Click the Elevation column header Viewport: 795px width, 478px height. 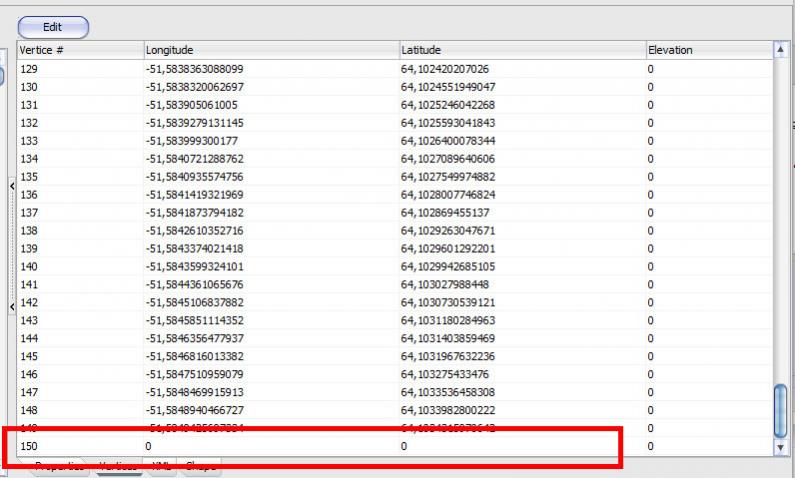706,49
